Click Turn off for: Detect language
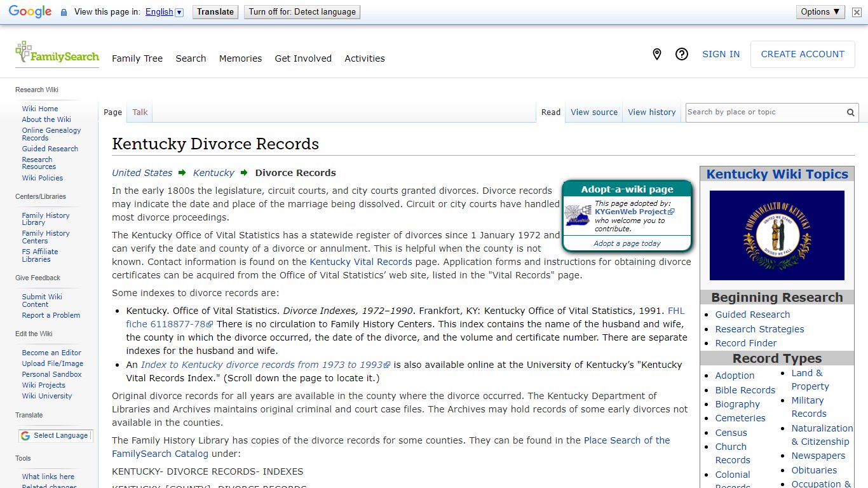Screen dimensions: 868x488 coord(302,12)
